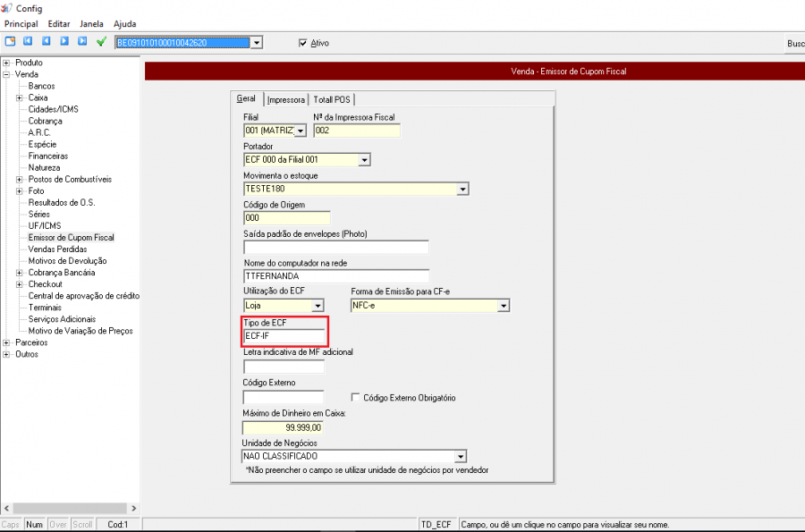Switch to the Impressora tab
This screenshot has width=805, height=532.
[x=285, y=99]
